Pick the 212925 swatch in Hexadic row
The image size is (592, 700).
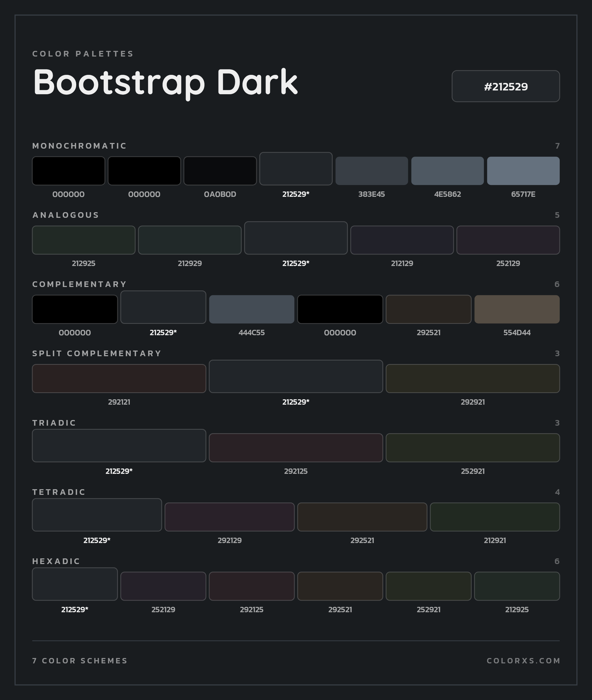(517, 586)
